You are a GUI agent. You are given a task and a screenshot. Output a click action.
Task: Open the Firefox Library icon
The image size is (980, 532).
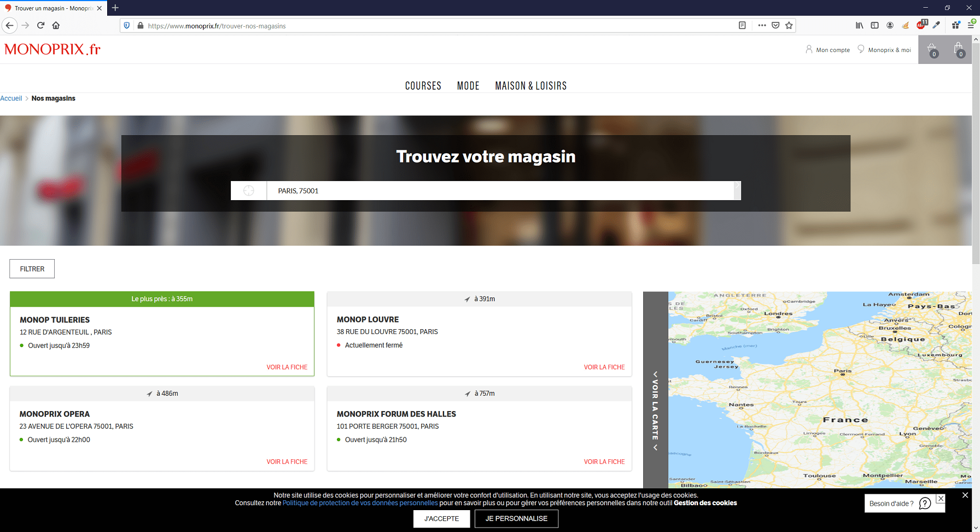(x=860, y=25)
